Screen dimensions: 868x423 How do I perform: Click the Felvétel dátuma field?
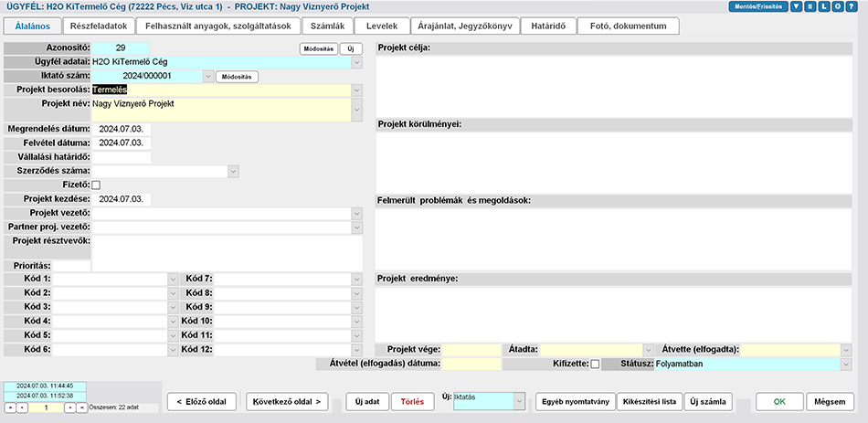click(x=122, y=143)
